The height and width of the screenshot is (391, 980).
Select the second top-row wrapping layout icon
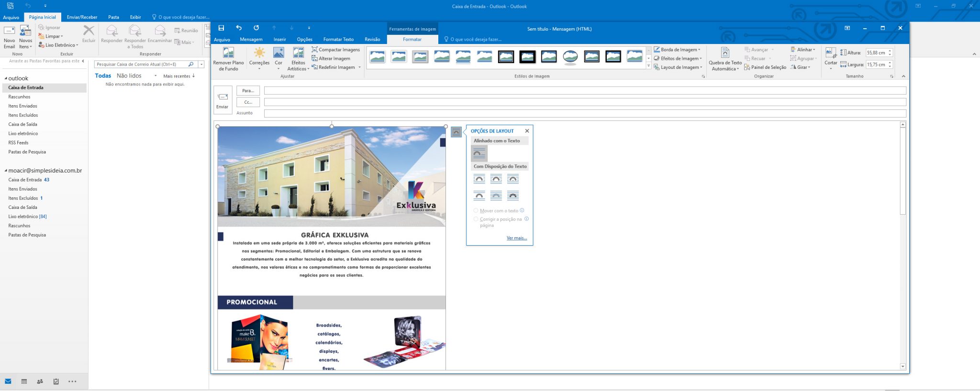[496, 179]
